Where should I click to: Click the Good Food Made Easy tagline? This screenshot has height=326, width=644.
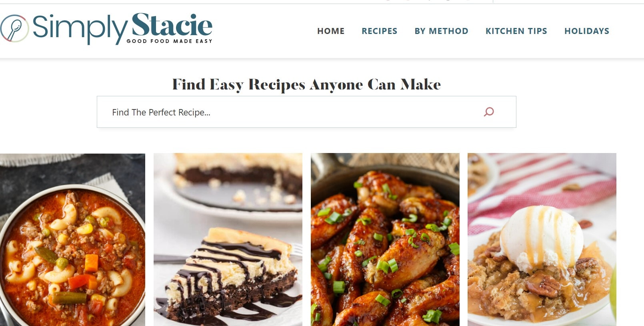pos(169,41)
